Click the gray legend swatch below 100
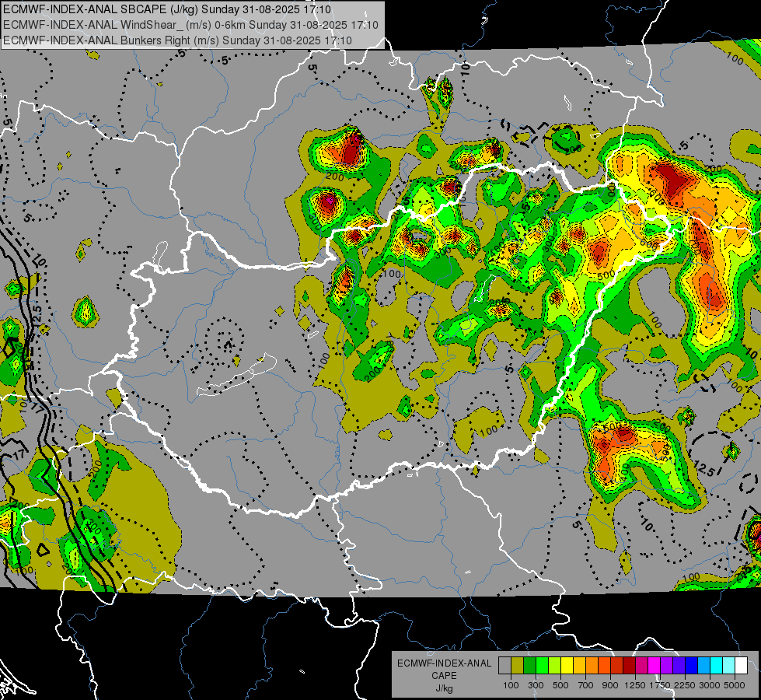761x700 pixels. tap(504, 666)
